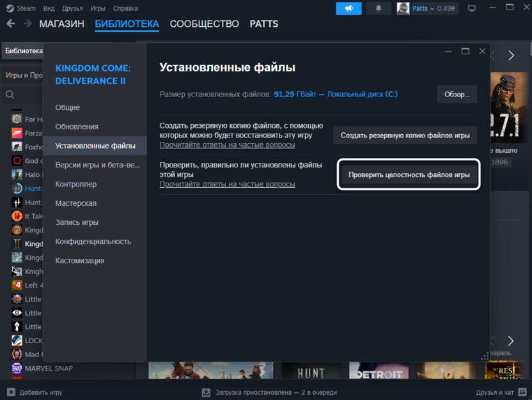Open the Справка menu
This screenshot has width=532, height=400.
[x=125, y=8]
